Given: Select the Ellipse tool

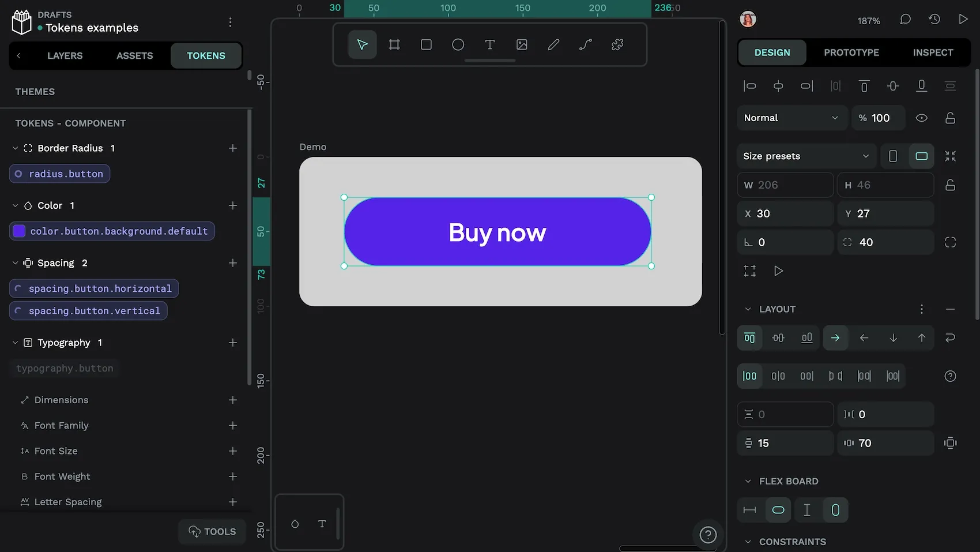Looking at the screenshot, I should click(x=458, y=44).
